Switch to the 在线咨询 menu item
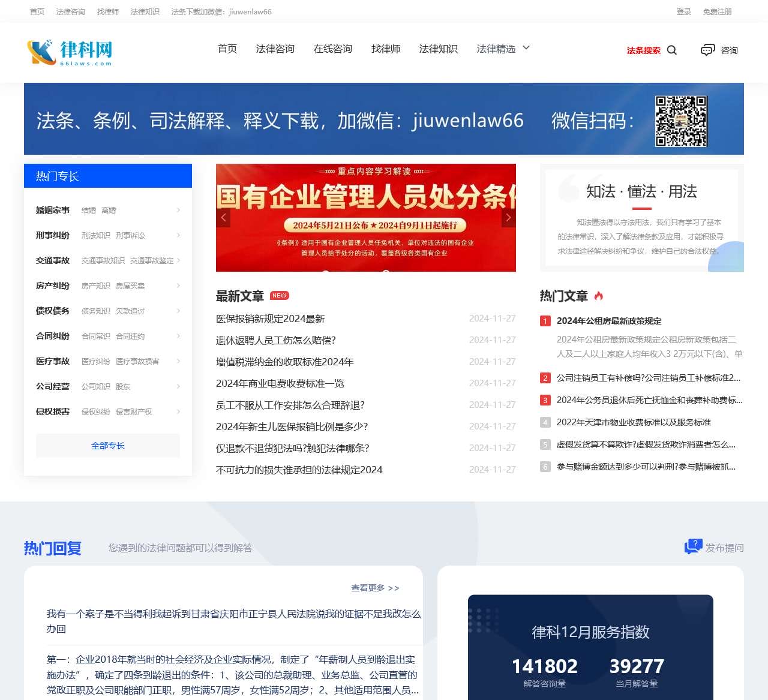Image resolution: width=768 pixels, height=700 pixels. pos(332,49)
